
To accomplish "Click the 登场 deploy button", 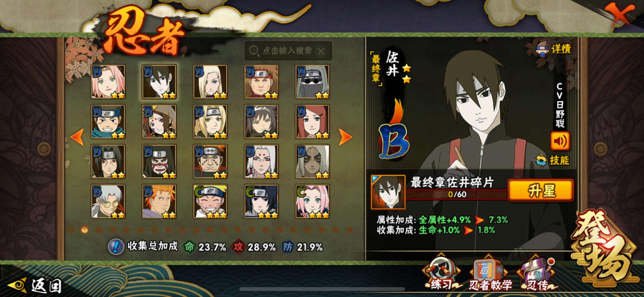I will (605, 248).
